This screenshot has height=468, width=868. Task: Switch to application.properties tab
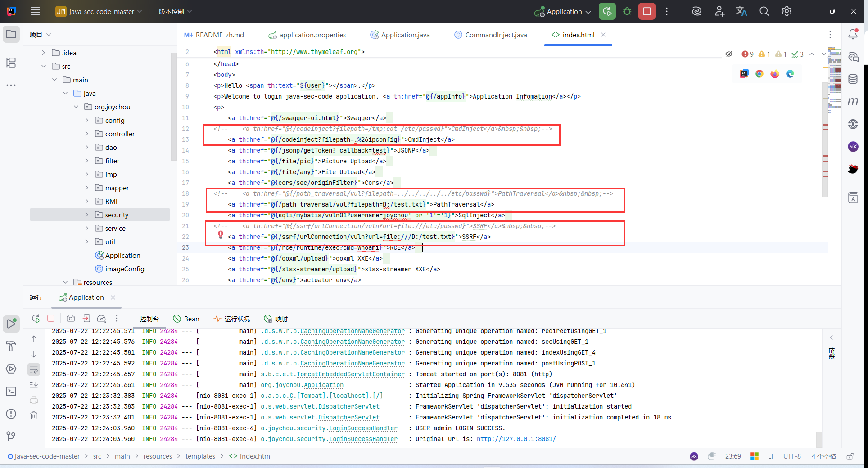307,35
